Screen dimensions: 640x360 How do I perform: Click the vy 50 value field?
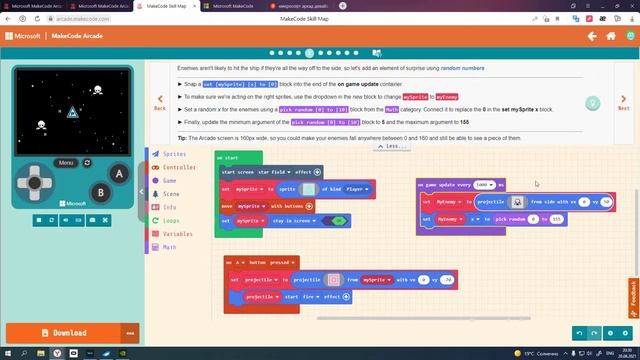[x=607, y=202]
